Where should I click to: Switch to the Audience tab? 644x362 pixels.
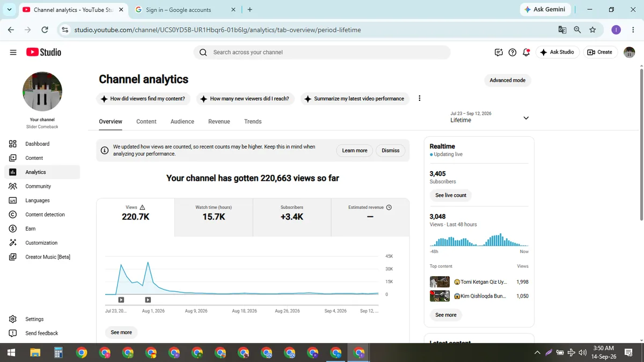[x=182, y=122]
